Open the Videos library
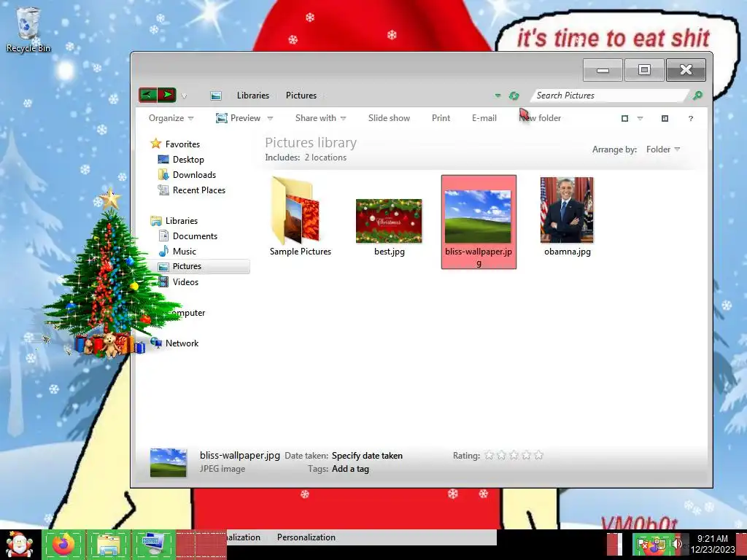 tap(178, 282)
